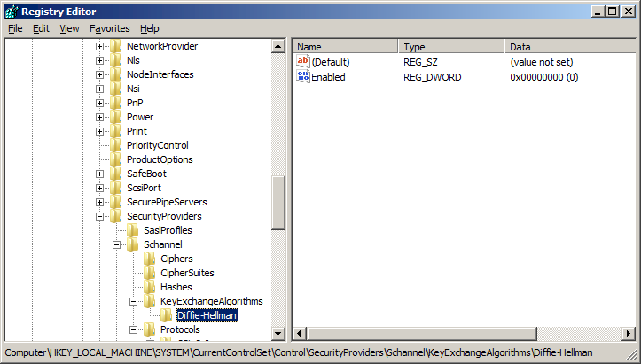Click the (Default) string value icon
Screen dimensions: 641x364
(302, 62)
